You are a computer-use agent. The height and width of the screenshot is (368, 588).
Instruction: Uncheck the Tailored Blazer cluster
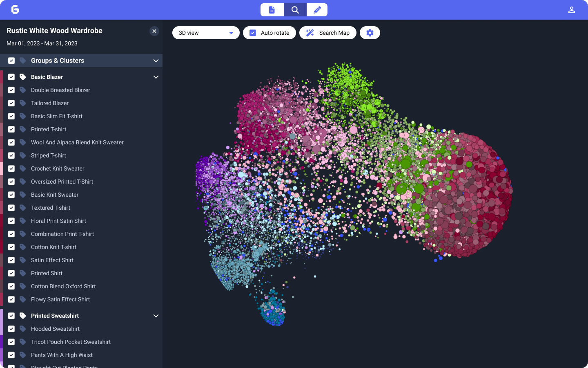pos(11,103)
